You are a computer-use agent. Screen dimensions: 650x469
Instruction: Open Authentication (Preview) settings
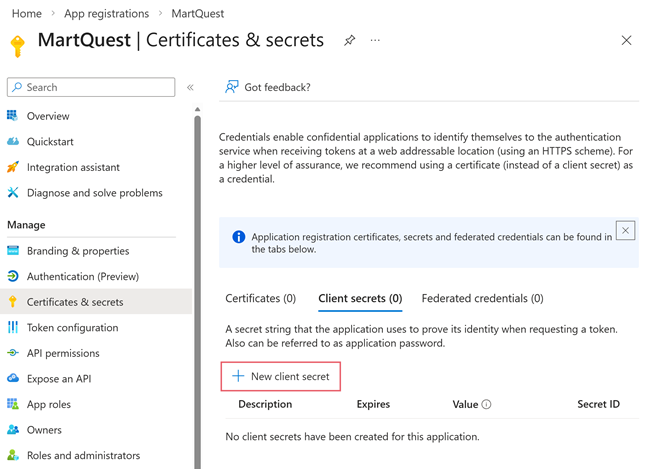click(x=83, y=277)
